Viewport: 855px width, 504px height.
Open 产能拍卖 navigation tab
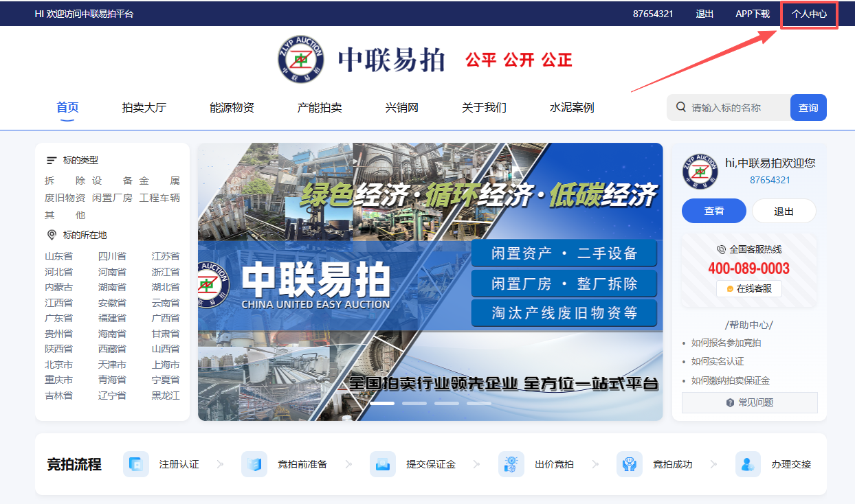coord(320,107)
